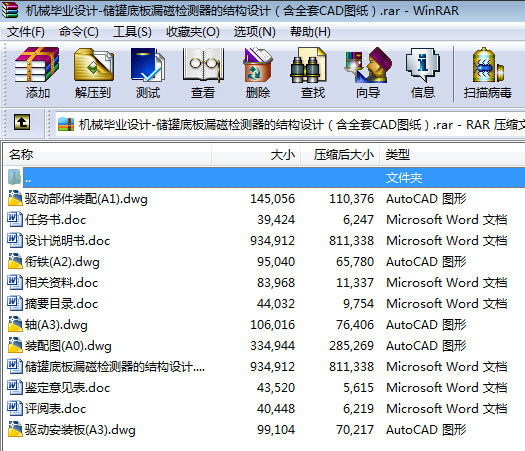Viewport: 525px width, 451px height.
Task: Click the DWG icon of 驱动安装板(A3).dwg
Action: point(15,429)
